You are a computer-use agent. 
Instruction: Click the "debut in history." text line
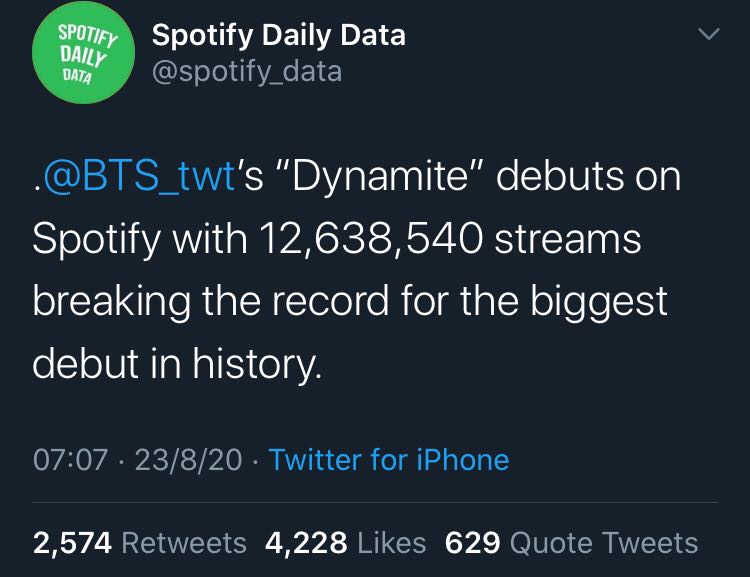point(177,365)
